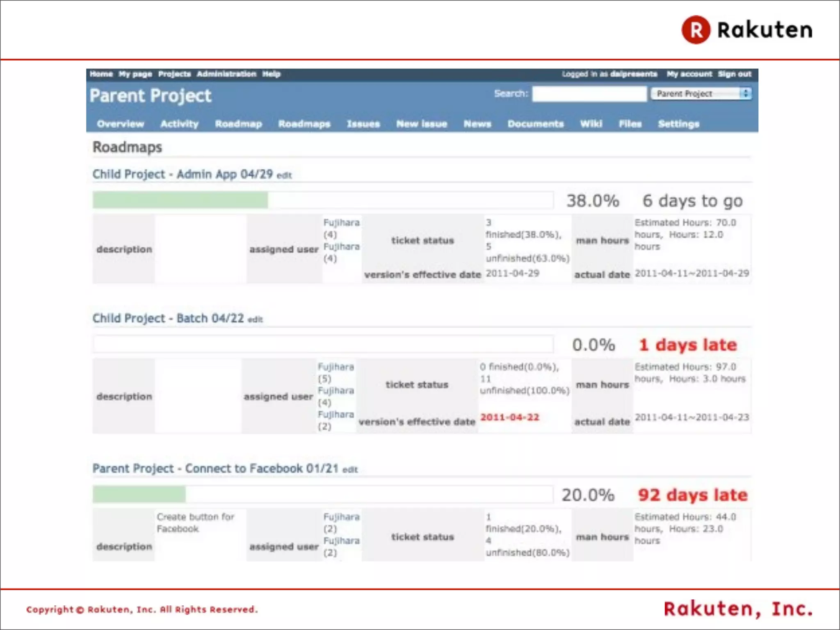Open the New issue tab
This screenshot has width=840, height=630.
(421, 124)
